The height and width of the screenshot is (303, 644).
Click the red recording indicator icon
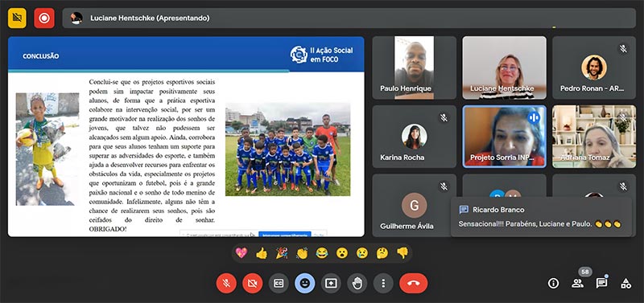[x=44, y=18]
